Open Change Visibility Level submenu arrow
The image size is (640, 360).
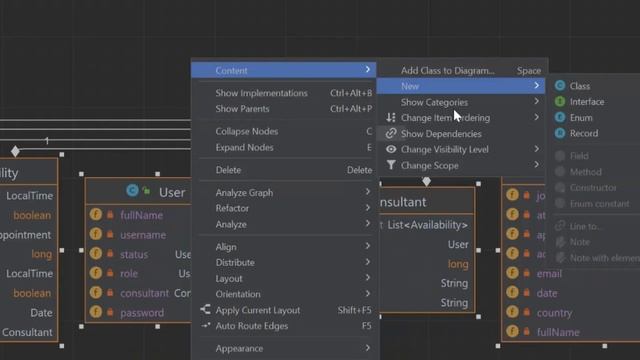click(536, 149)
